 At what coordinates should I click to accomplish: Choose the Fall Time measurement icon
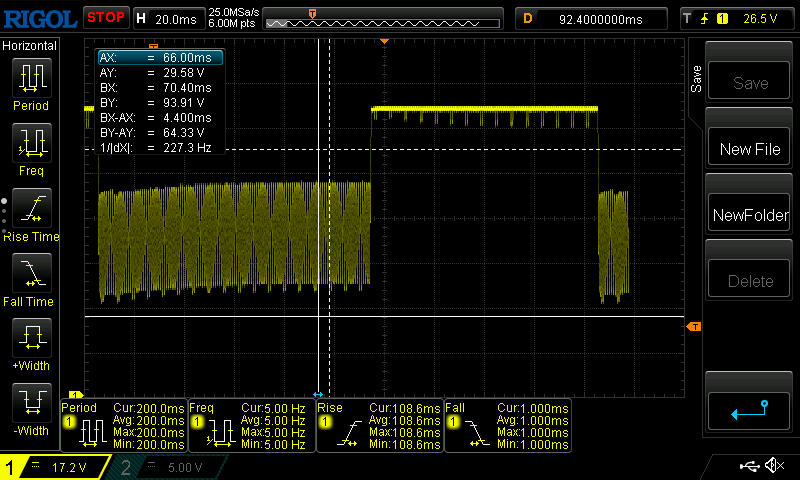coord(30,273)
